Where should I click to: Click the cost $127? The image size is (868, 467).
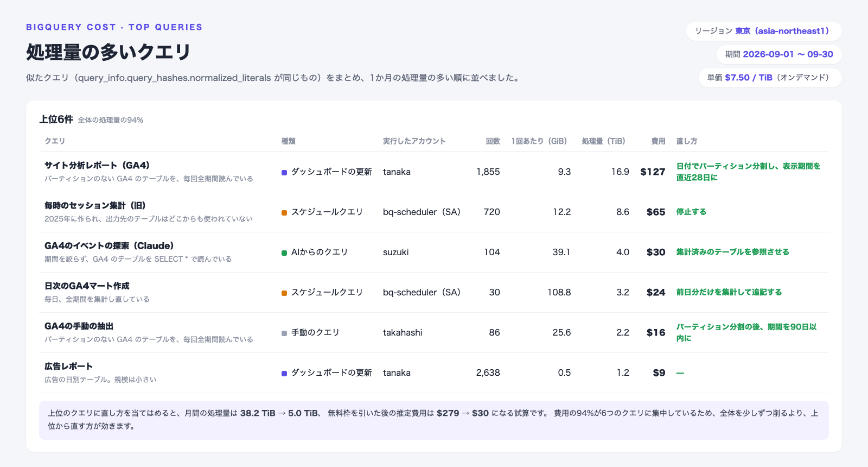point(653,172)
